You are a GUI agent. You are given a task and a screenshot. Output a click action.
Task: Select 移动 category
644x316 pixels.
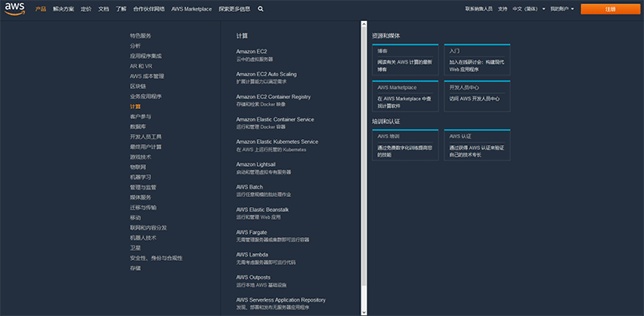pyautogui.click(x=135, y=217)
